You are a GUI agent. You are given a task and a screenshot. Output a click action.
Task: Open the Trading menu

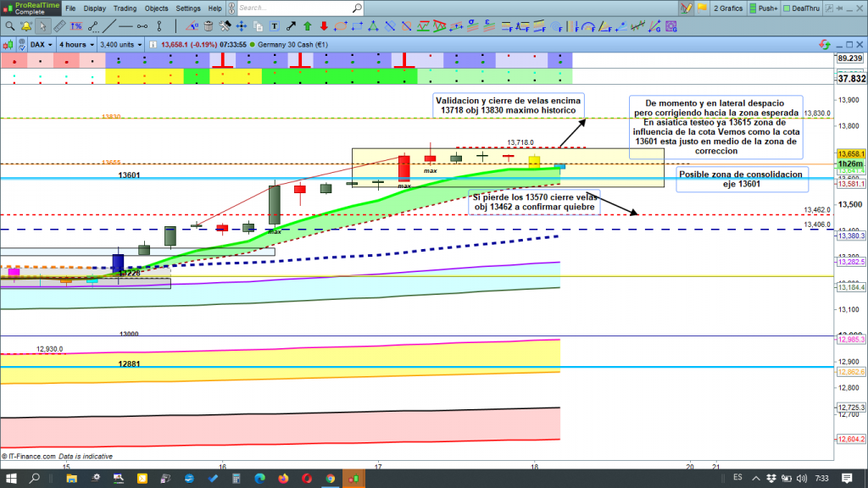point(125,8)
